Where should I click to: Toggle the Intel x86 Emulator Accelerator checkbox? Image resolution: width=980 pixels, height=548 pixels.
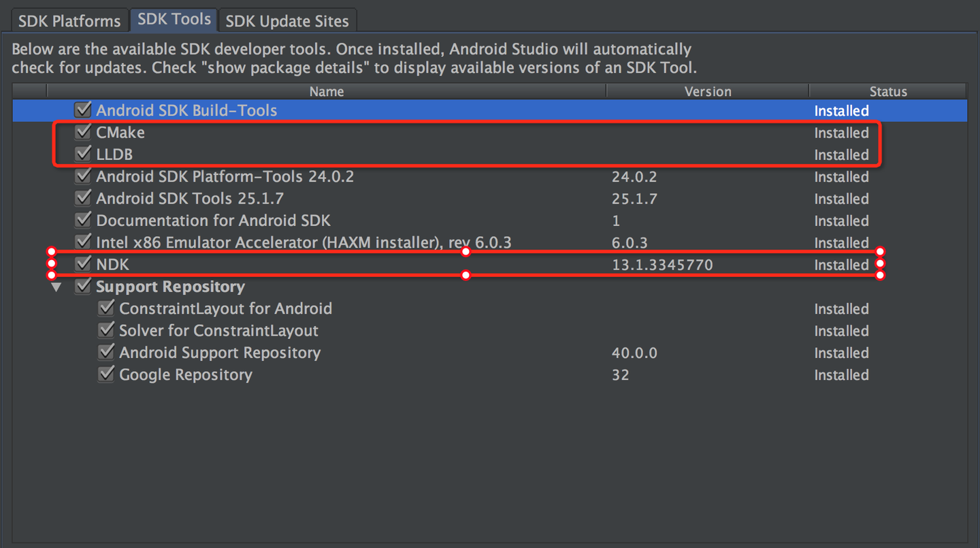(83, 242)
